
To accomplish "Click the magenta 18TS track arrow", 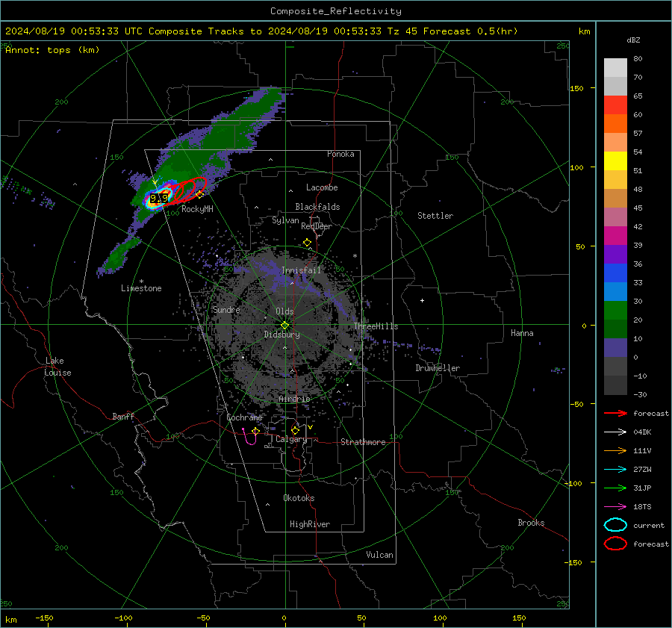I will [615, 507].
